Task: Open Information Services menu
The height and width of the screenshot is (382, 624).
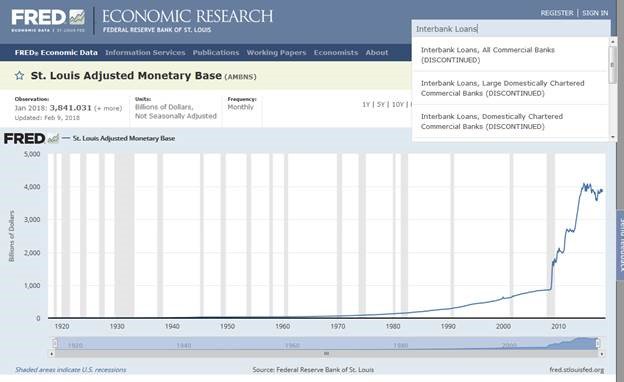Action: click(x=145, y=53)
